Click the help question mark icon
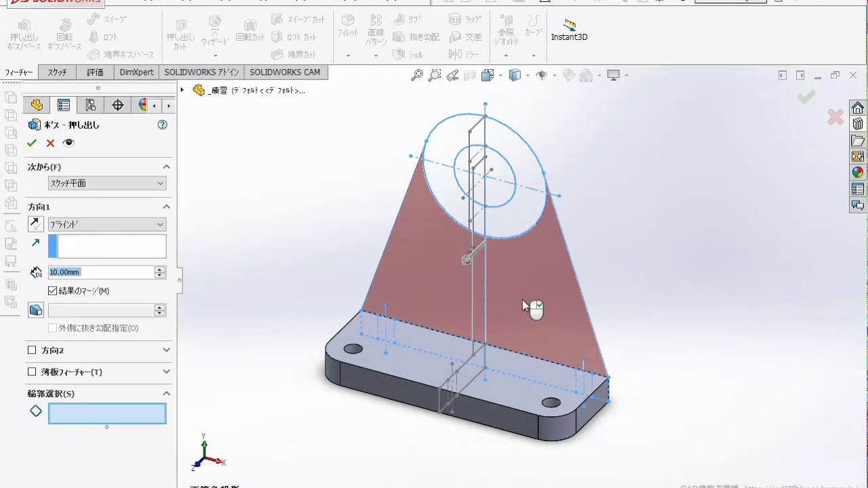 pyautogui.click(x=162, y=125)
